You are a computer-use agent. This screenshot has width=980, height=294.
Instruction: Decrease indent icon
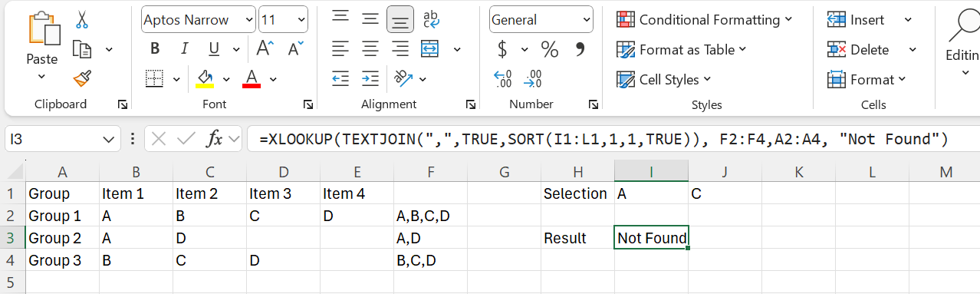click(x=340, y=78)
